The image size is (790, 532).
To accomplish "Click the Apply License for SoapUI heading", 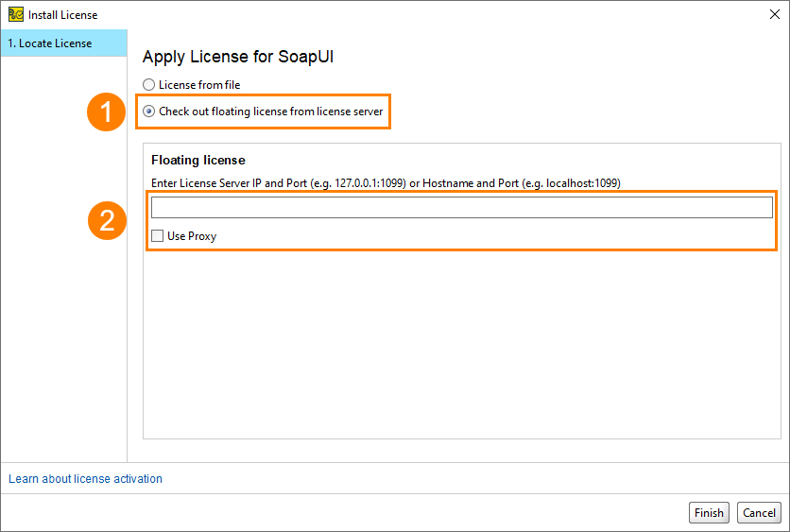I will point(238,57).
